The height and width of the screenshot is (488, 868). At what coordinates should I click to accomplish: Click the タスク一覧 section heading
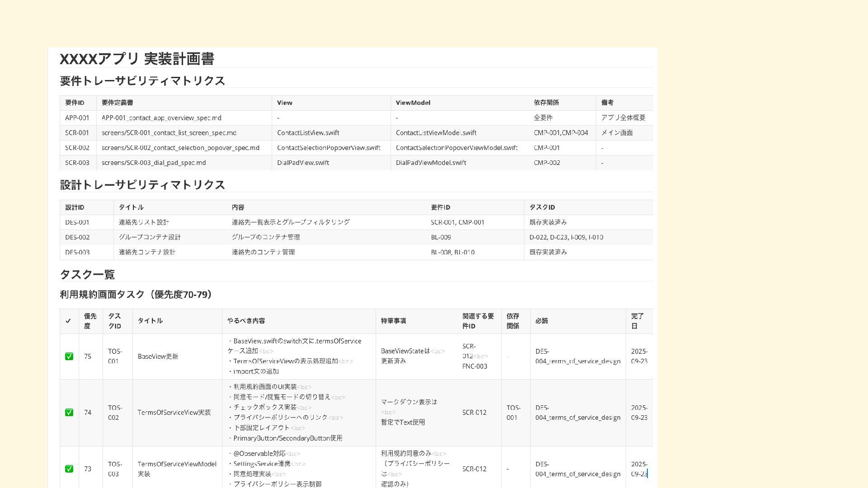tap(87, 275)
